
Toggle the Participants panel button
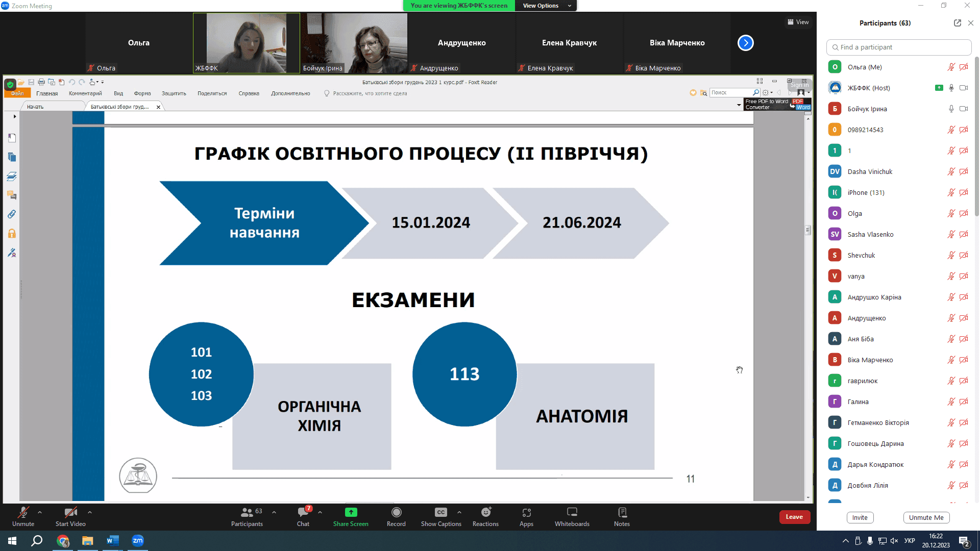tap(247, 517)
